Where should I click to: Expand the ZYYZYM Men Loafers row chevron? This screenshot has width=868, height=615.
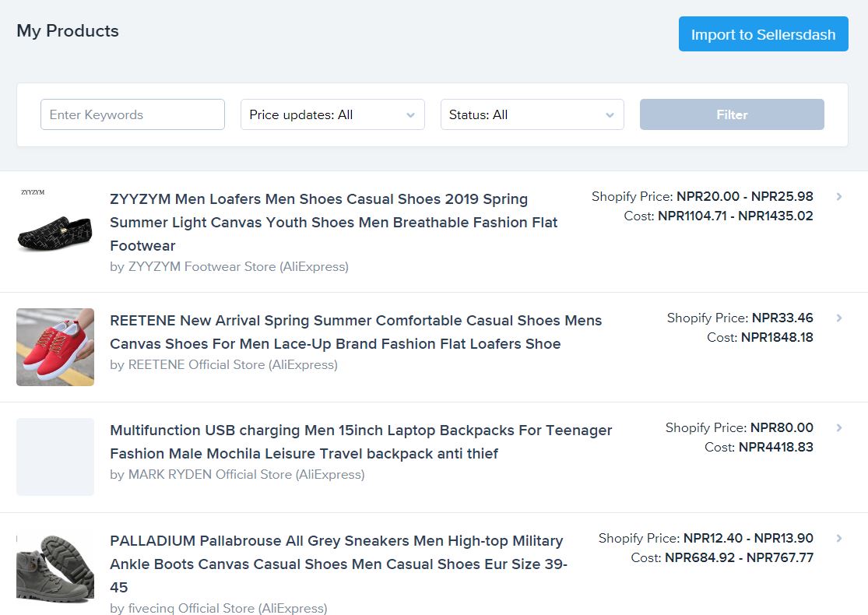coord(839,196)
